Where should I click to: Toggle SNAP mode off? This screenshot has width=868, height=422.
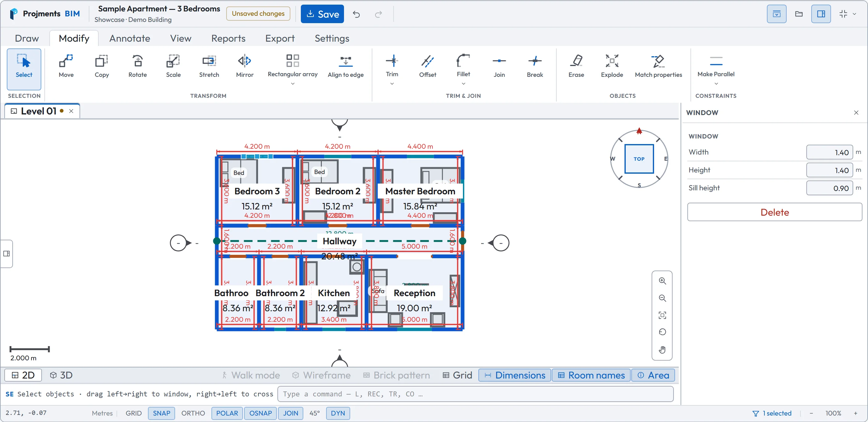tap(162, 413)
